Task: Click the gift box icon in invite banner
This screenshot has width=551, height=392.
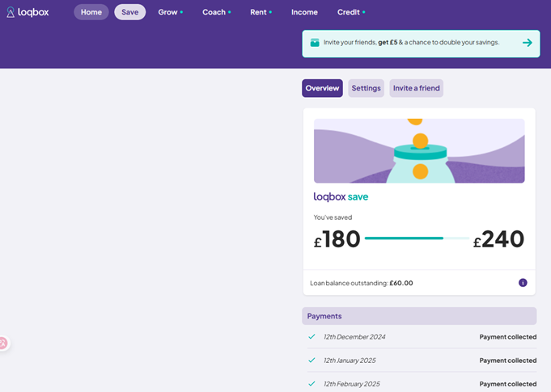Action: (315, 43)
